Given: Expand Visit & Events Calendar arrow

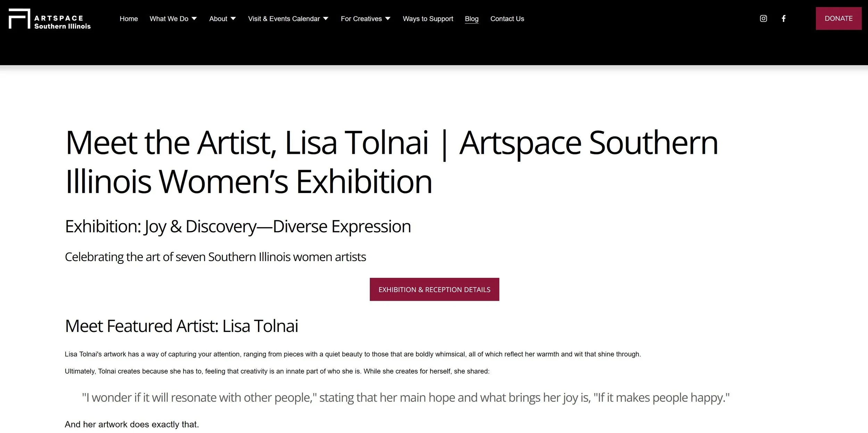Looking at the screenshot, I should (326, 18).
